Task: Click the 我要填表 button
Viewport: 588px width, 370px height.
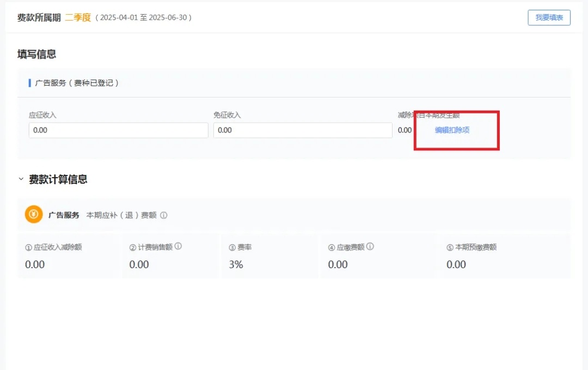Action: (549, 17)
